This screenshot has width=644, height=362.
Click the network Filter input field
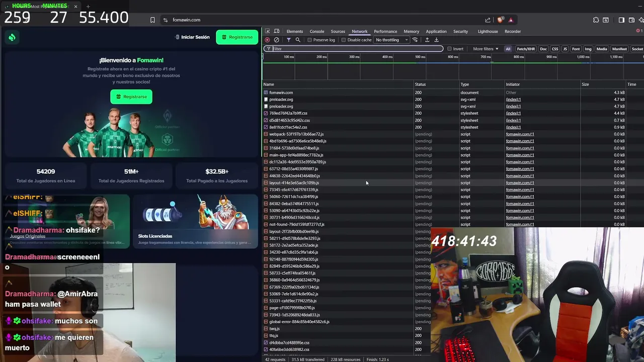(x=353, y=49)
